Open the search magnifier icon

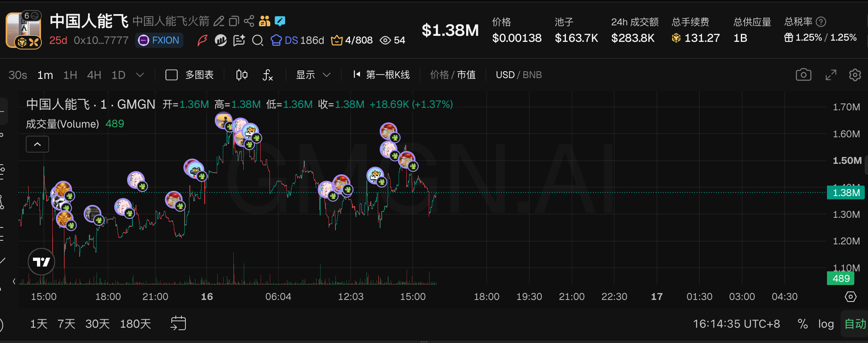point(257,40)
